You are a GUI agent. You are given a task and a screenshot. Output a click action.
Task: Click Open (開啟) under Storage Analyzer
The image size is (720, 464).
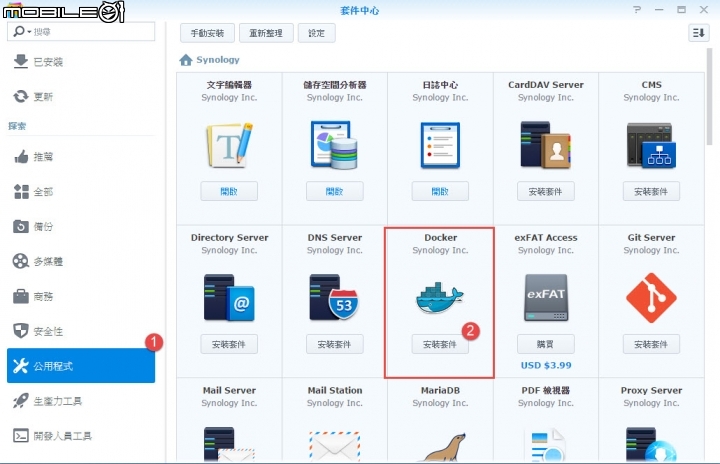(334, 191)
